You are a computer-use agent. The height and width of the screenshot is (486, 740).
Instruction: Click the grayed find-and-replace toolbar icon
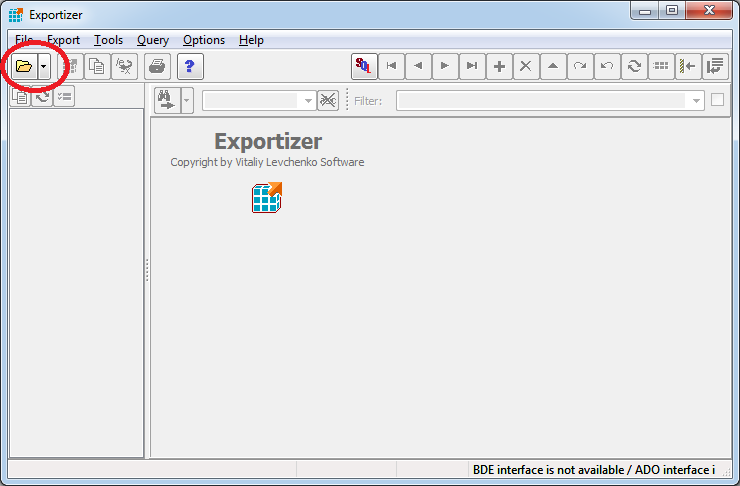click(124, 67)
